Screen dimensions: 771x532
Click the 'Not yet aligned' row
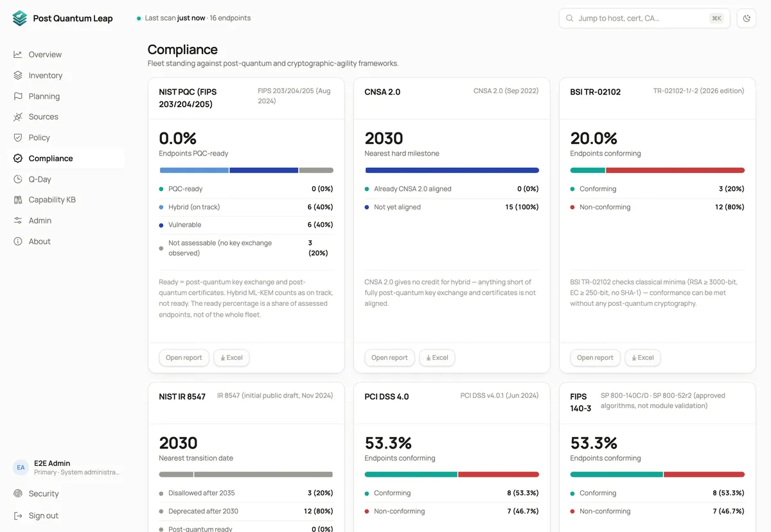point(452,207)
